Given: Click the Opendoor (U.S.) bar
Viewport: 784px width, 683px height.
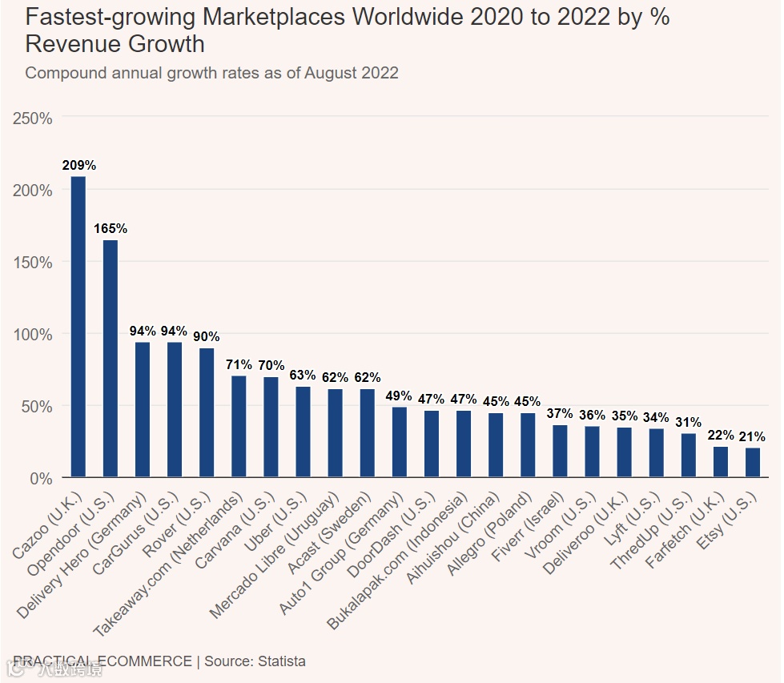Looking at the screenshot, I should click(111, 359).
